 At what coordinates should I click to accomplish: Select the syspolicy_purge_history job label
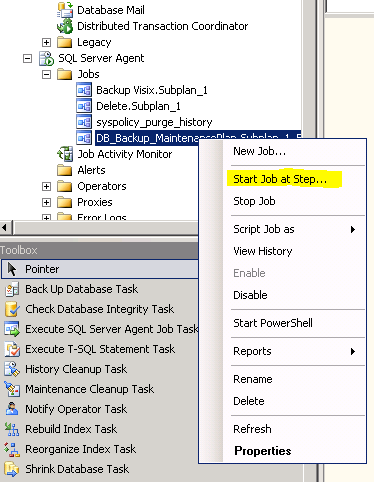pos(154,122)
